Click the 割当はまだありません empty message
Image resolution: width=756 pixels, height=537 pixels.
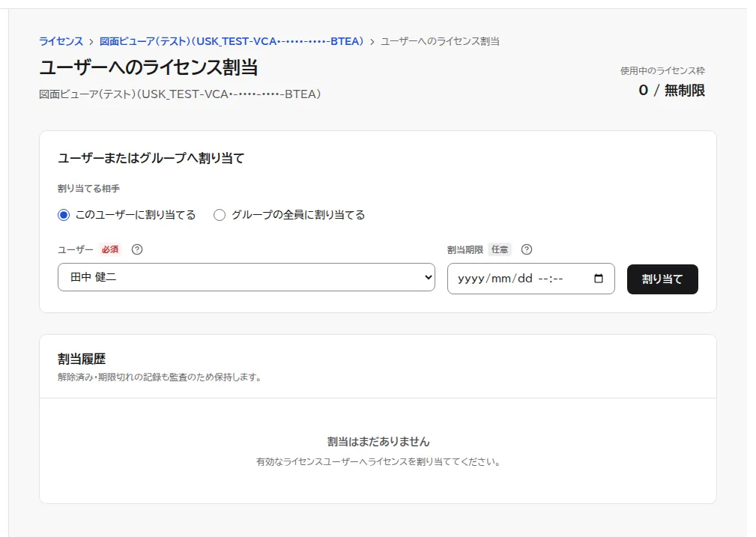tap(378, 442)
